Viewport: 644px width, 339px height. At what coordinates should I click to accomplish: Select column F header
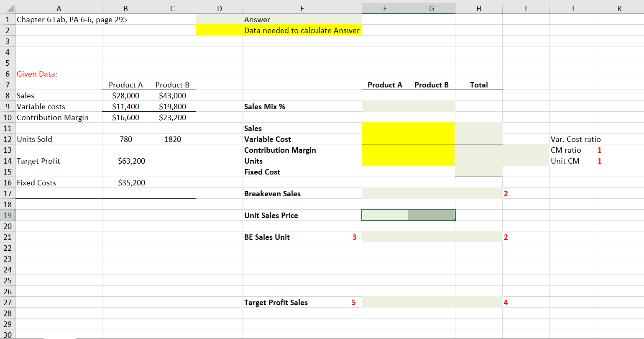pos(384,8)
